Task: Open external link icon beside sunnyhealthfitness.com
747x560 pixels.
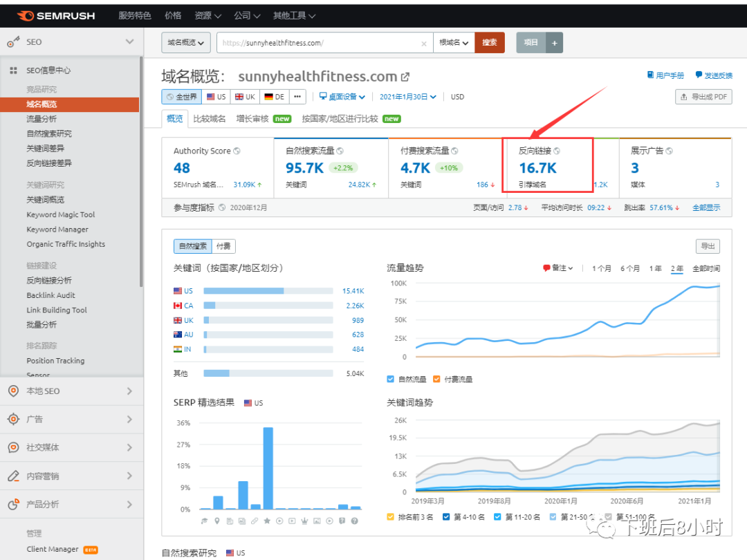Action: tap(405, 77)
